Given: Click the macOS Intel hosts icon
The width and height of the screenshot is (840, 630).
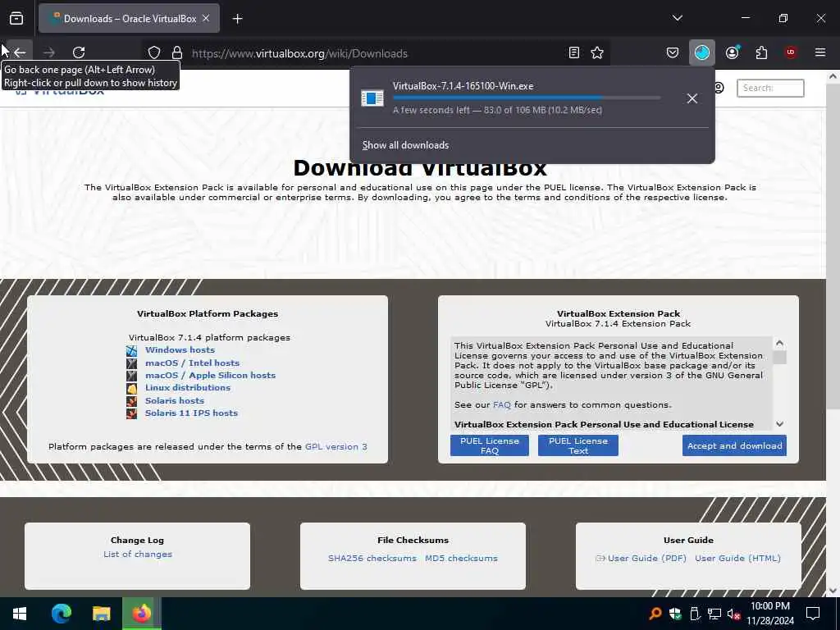Looking at the screenshot, I should click(x=131, y=363).
